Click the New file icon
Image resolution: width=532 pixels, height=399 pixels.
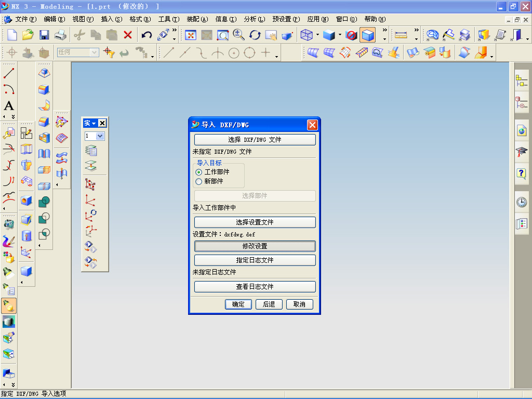pos(12,35)
